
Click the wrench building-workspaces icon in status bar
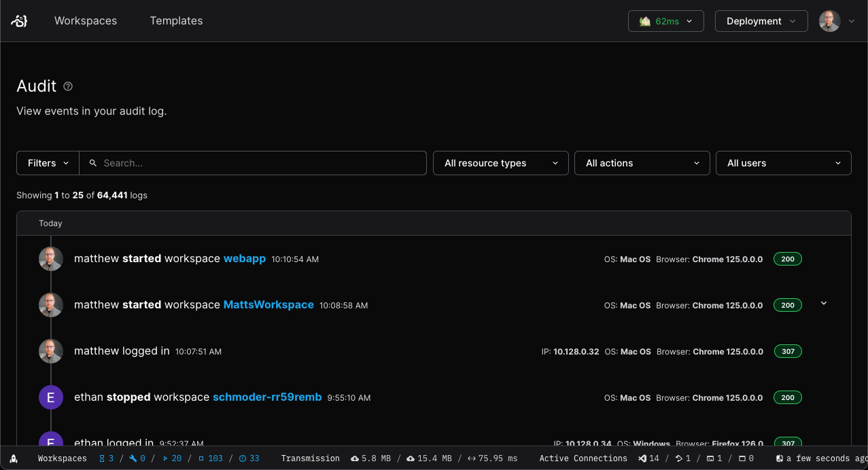coord(133,458)
